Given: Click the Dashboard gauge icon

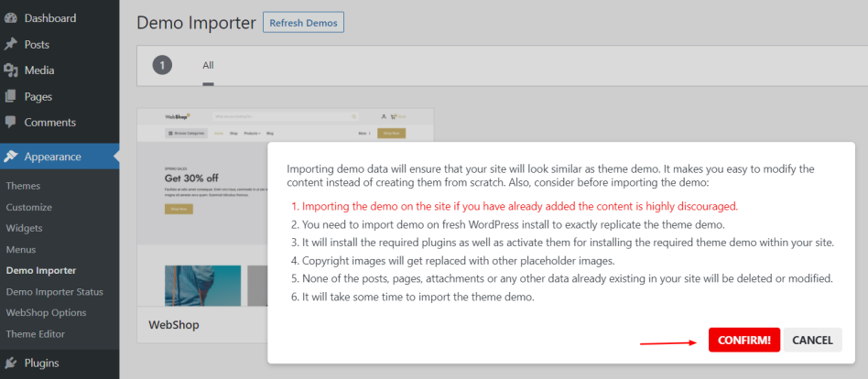Looking at the screenshot, I should [x=10, y=18].
